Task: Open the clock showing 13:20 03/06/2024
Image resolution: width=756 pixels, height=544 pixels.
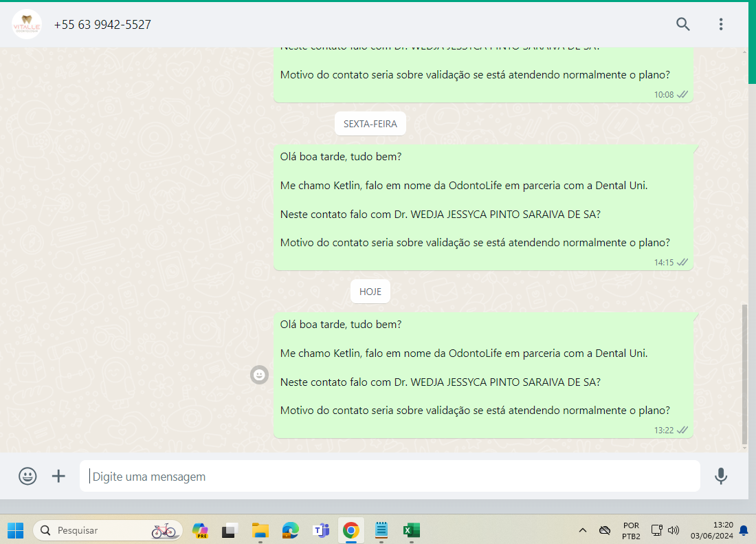Action: point(711,530)
